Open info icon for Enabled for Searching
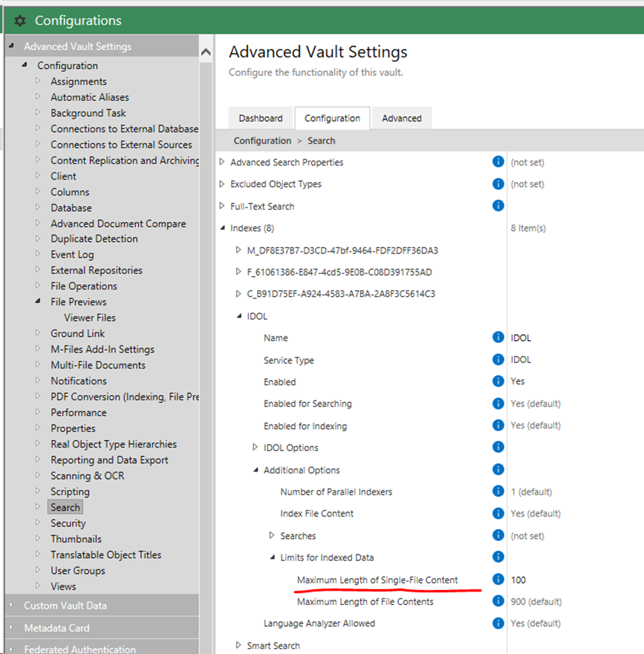Image resolution: width=644 pixels, height=654 pixels. tap(498, 404)
